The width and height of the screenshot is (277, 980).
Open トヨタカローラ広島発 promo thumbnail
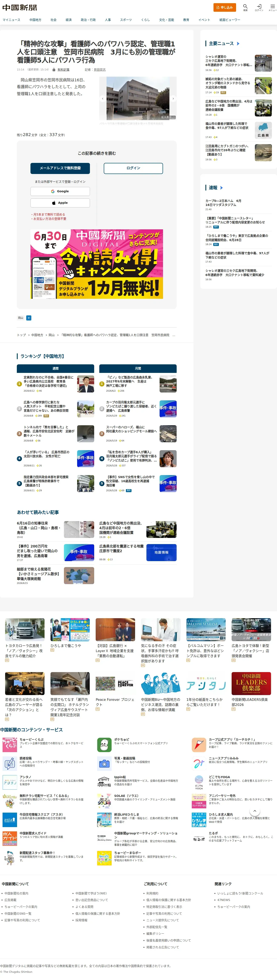point(25,630)
